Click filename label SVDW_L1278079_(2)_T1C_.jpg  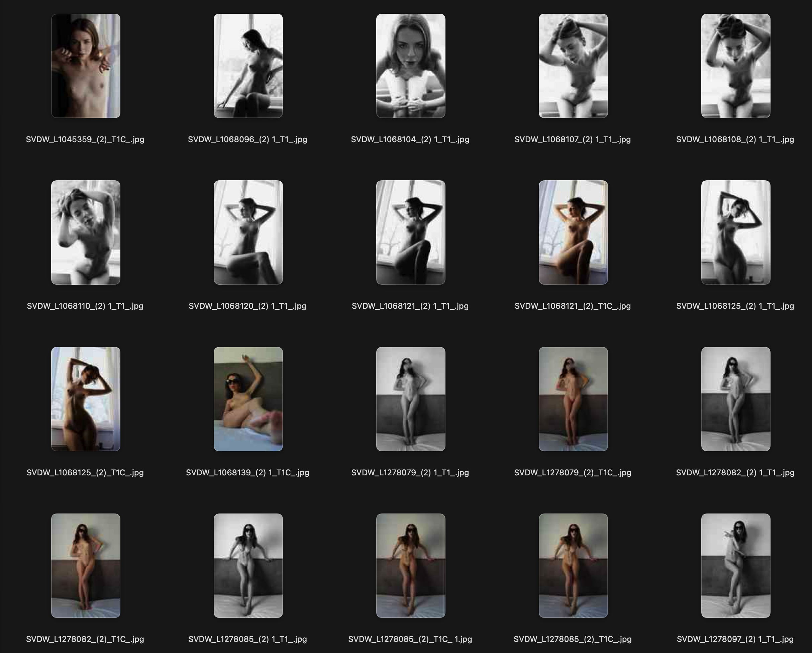tap(573, 472)
